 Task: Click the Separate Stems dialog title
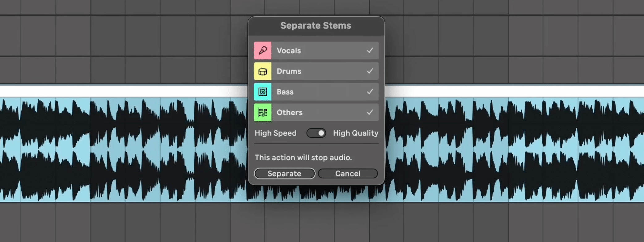click(x=316, y=25)
